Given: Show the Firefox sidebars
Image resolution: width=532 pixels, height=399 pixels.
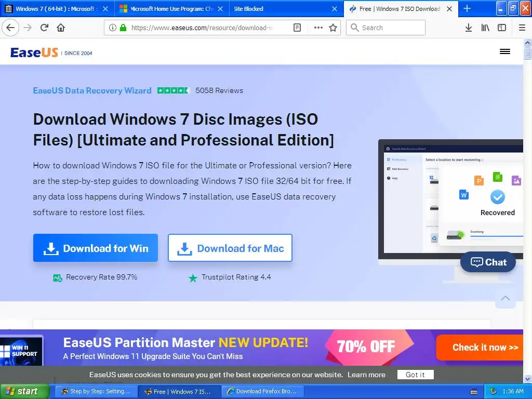Looking at the screenshot, I should pyautogui.click(x=502, y=28).
